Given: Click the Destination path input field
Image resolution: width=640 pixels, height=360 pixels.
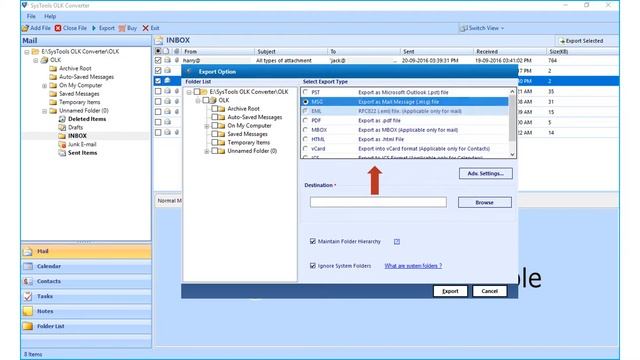Looking at the screenshot, I should (378, 202).
